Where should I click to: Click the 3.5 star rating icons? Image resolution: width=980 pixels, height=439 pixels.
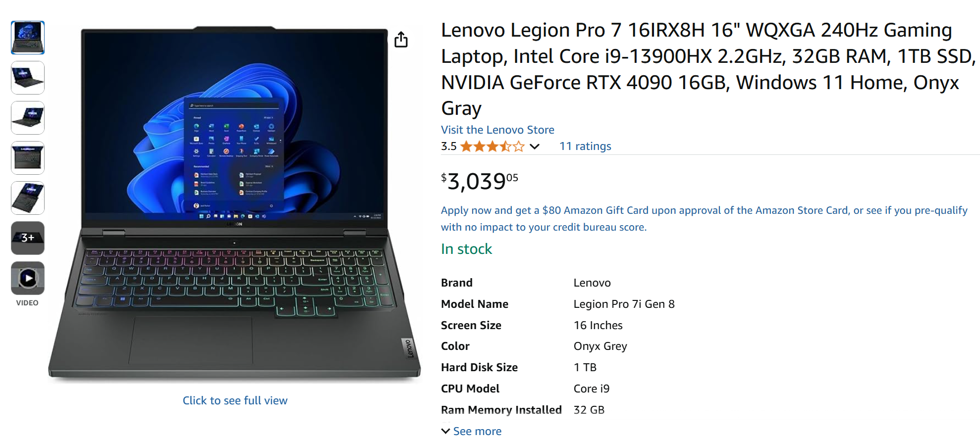pyautogui.click(x=492, y=146)
